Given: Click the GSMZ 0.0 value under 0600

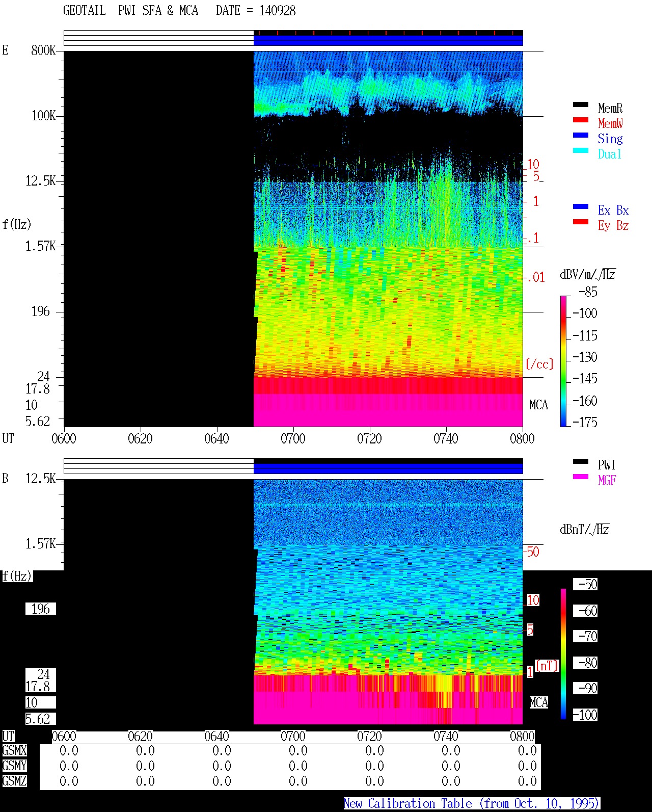Looking at the screenshot, I should point(69,781).
